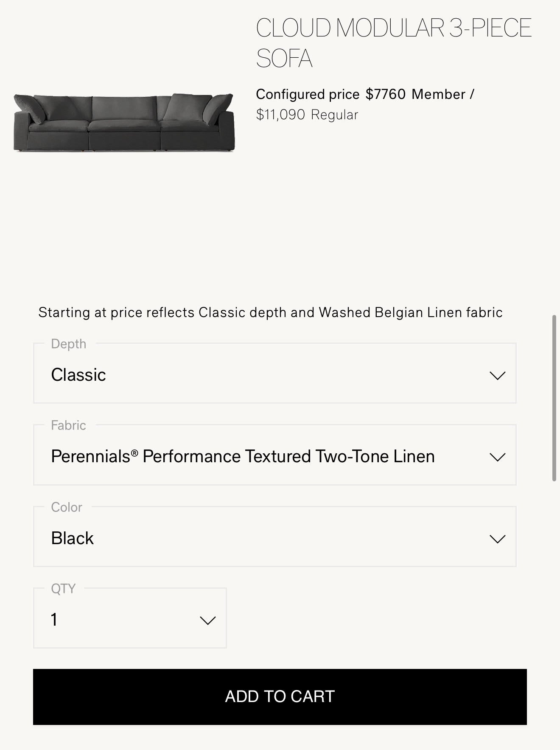Click the Color dropdown chevron arrow

497,539
